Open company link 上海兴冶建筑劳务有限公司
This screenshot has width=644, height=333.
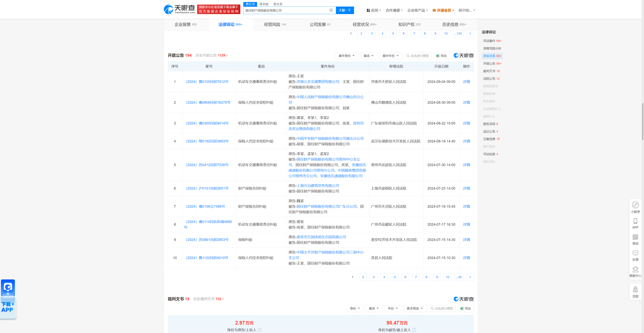click(x=318, y=186)
